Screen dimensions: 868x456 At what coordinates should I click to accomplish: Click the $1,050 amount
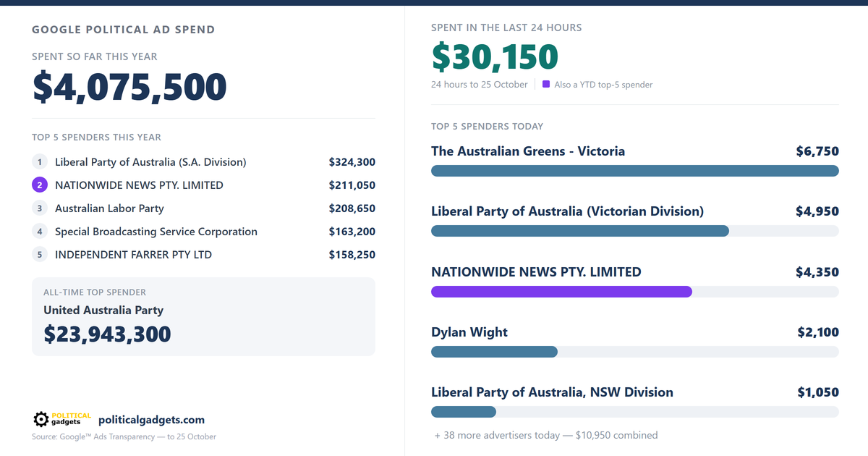[x=818, y=392]
